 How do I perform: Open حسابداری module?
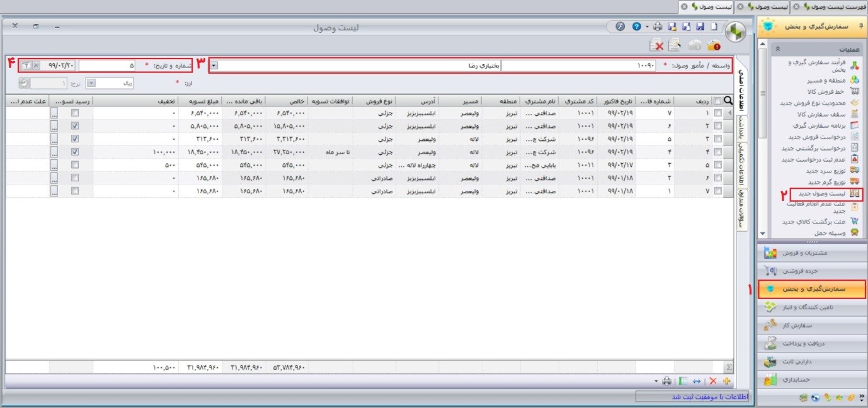pos(812,380)
